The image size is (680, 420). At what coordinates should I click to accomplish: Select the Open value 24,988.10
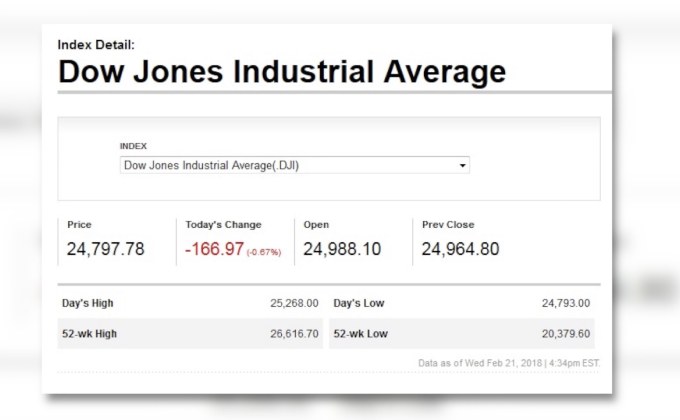pos(342,249)
